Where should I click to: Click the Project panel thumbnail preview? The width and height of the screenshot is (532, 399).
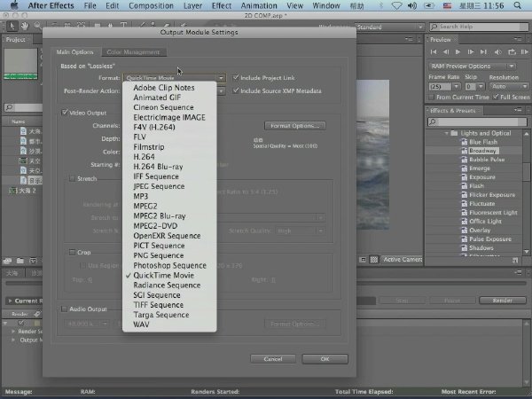[x=20, y=64]
